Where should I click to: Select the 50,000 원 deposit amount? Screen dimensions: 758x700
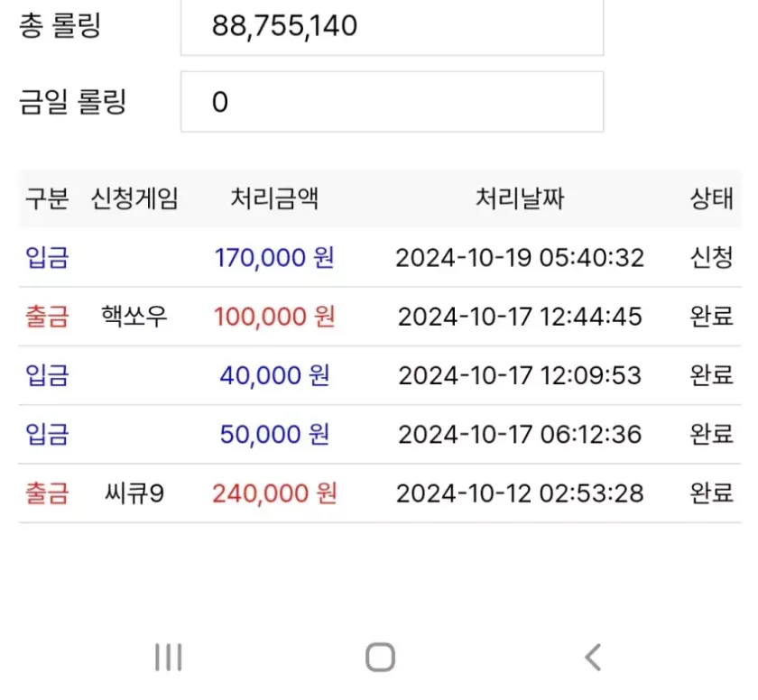pos(274,435)
